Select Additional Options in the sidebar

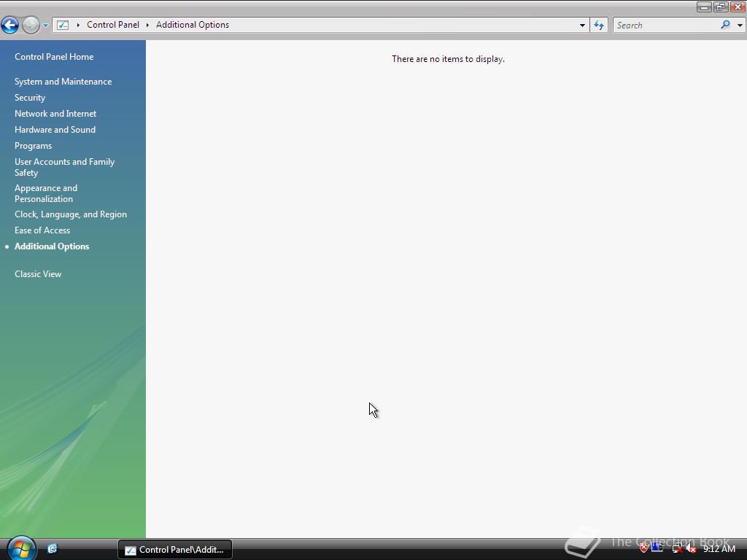point(52,246)
